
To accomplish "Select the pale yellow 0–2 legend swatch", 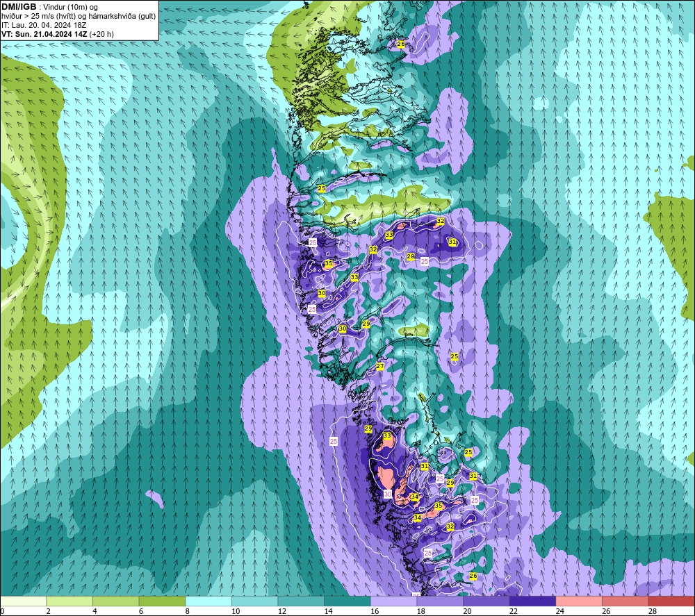I will (x=23, y=601).
